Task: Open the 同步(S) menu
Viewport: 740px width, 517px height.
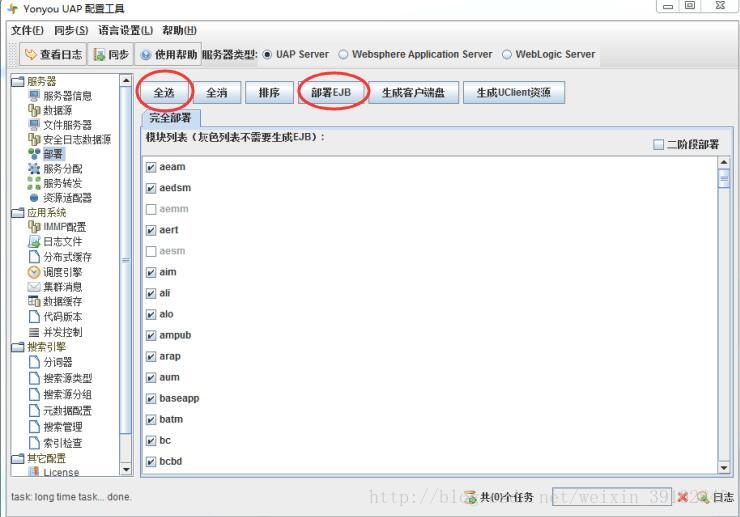Action: point(71,30)
